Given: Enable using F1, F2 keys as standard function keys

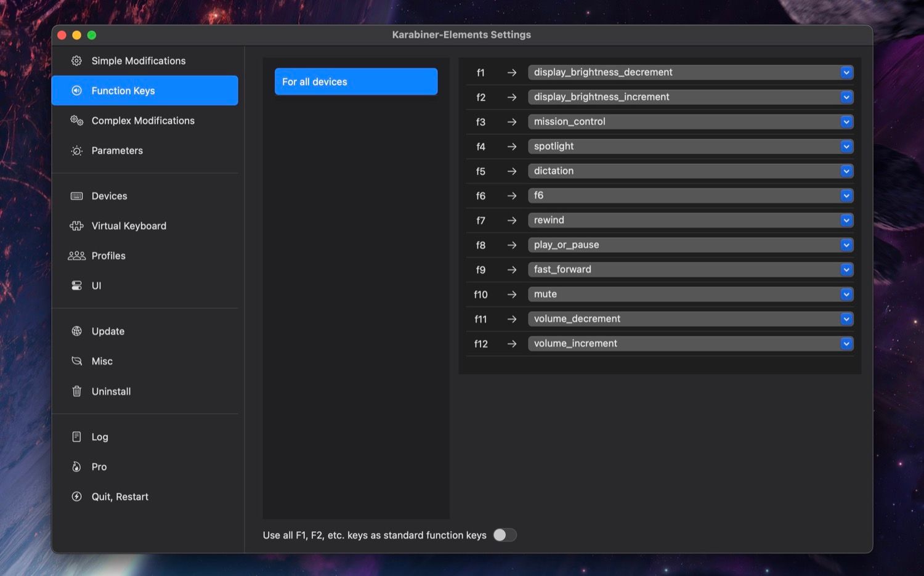Looking at the screenshot, I should coord(505,535).
